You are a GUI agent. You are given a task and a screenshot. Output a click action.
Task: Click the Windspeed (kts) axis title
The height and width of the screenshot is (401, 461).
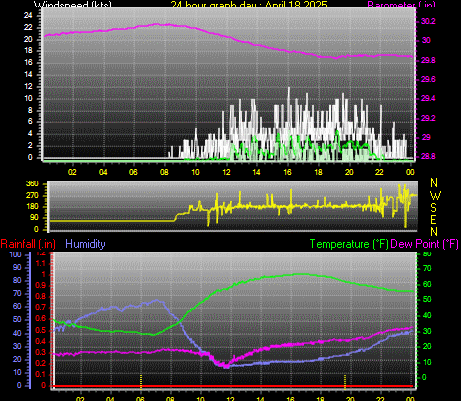coord(73,4)
